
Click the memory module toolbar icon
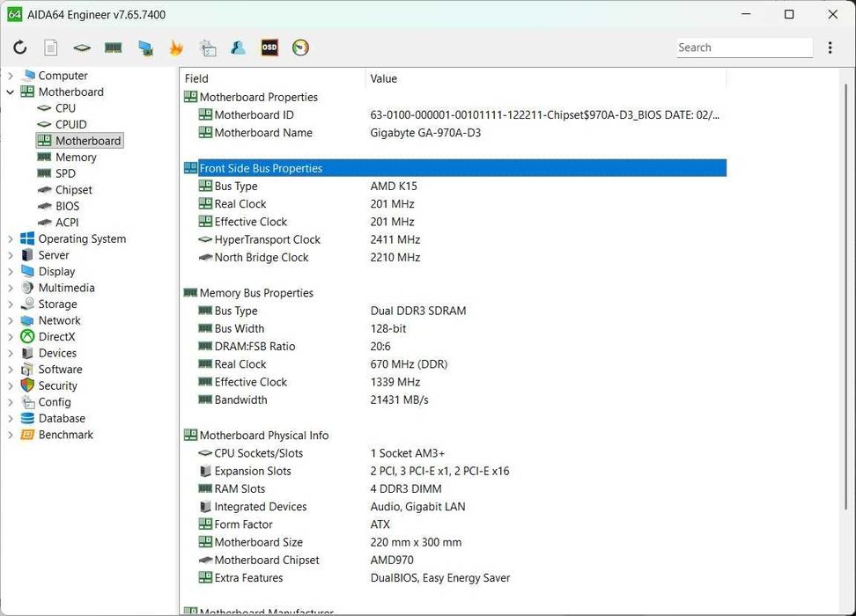pos(113,48)
